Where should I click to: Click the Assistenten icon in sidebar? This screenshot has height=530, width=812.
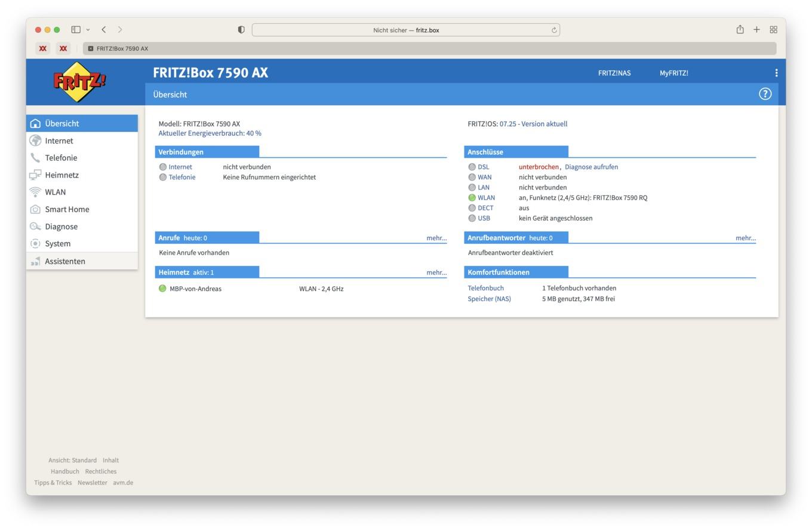tap(35, 261)
